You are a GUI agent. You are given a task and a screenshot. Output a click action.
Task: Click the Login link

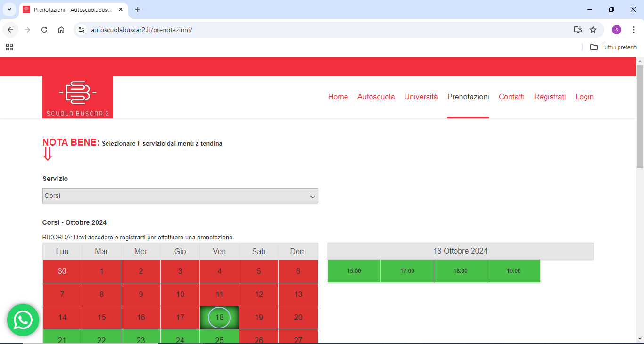tap(584, 97)
